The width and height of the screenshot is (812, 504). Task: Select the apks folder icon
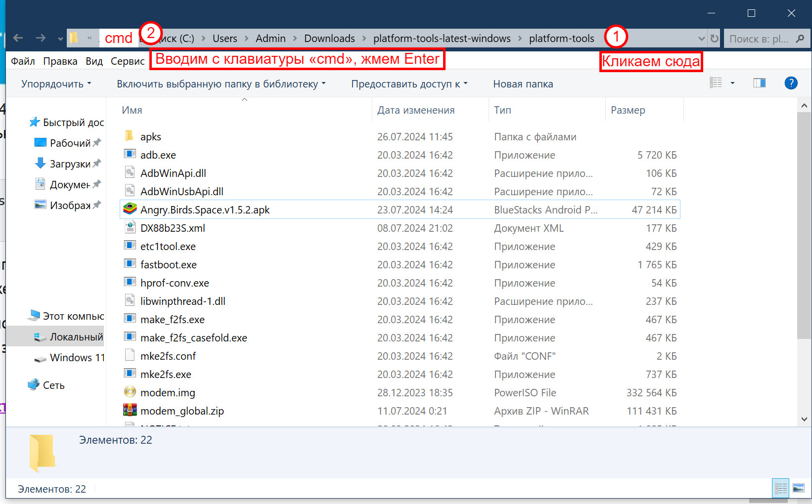(130, 136)
